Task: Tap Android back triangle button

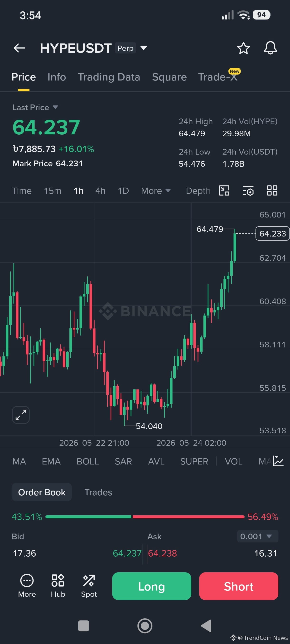Action: click(x=206, y=626)
